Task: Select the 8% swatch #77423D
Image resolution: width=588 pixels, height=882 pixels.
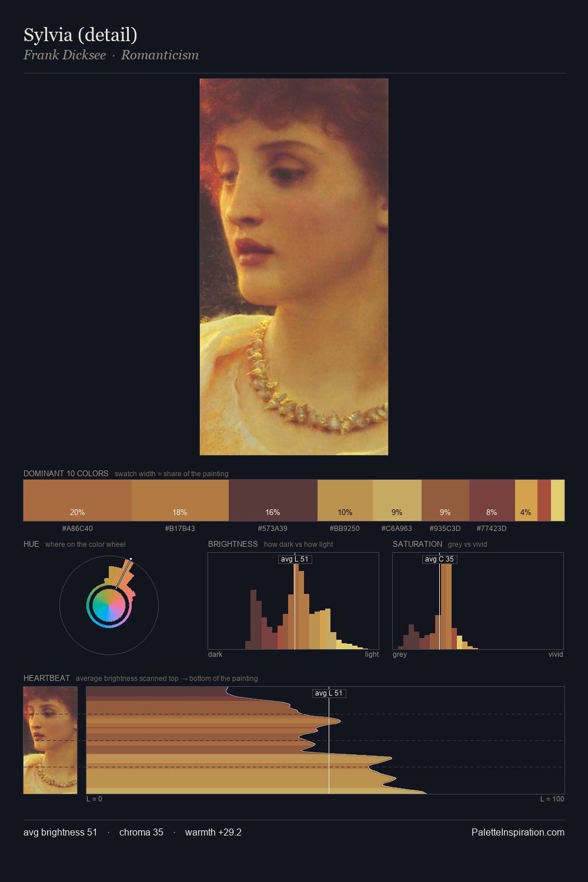Action: coord(492,500)
